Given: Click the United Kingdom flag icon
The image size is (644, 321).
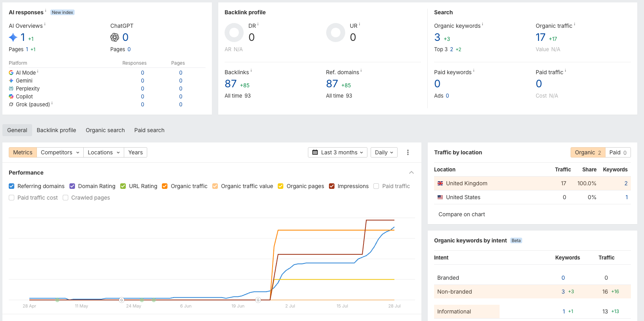Looking at the screenshot, I should click(440, 183).
